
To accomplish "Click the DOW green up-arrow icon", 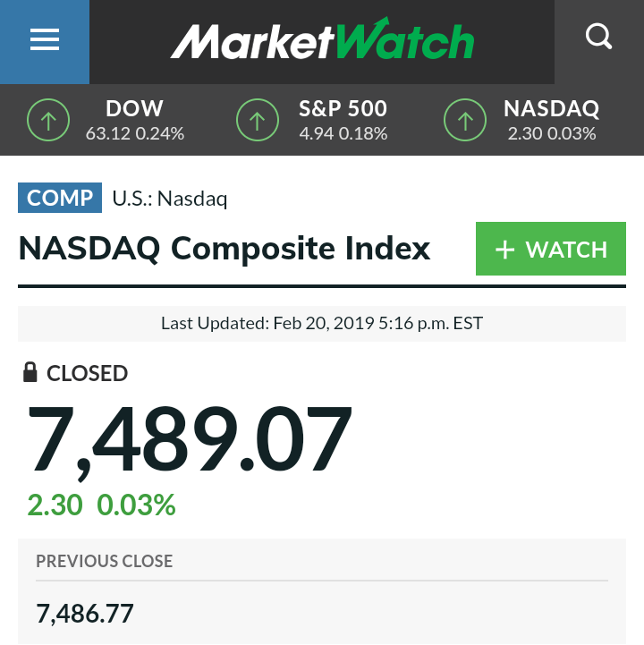I will 48,120.
